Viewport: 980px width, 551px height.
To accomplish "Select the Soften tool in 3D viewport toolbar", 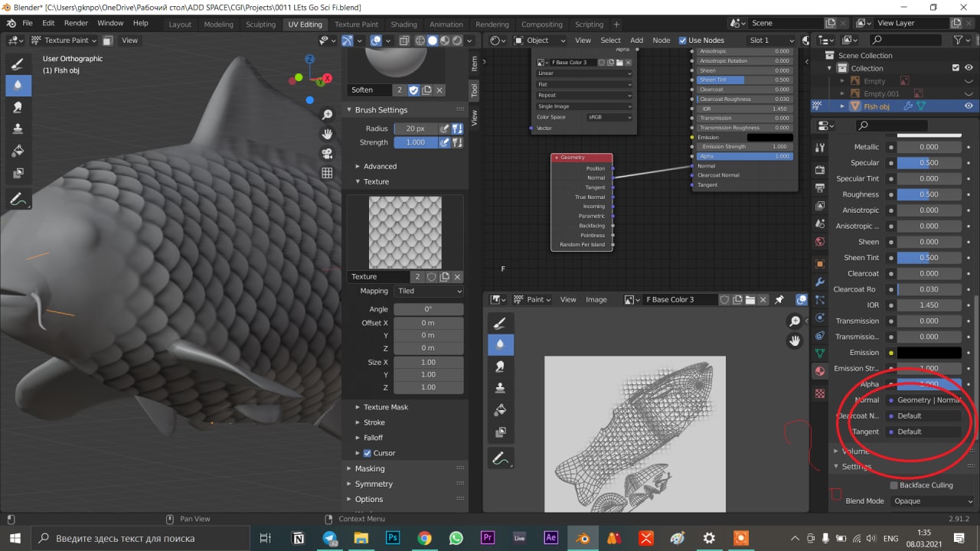I will click(x=18, y=86).
